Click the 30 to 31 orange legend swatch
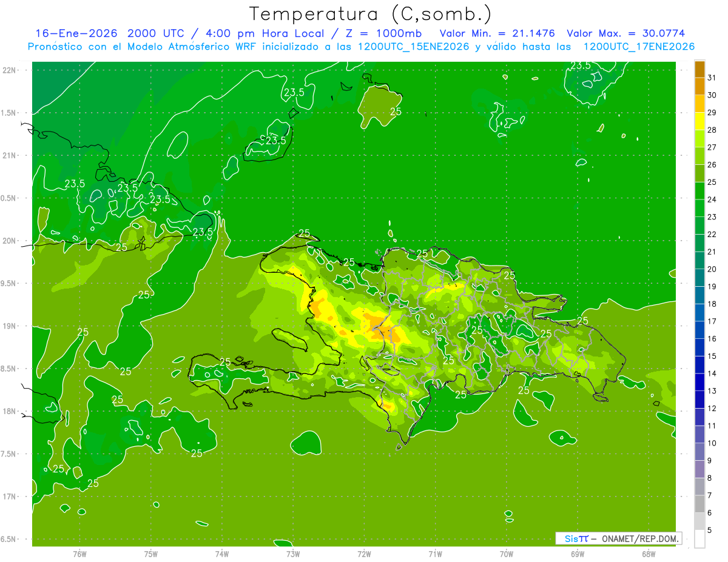728x562 pixels. pyautogui.click(x=699, y=87)
